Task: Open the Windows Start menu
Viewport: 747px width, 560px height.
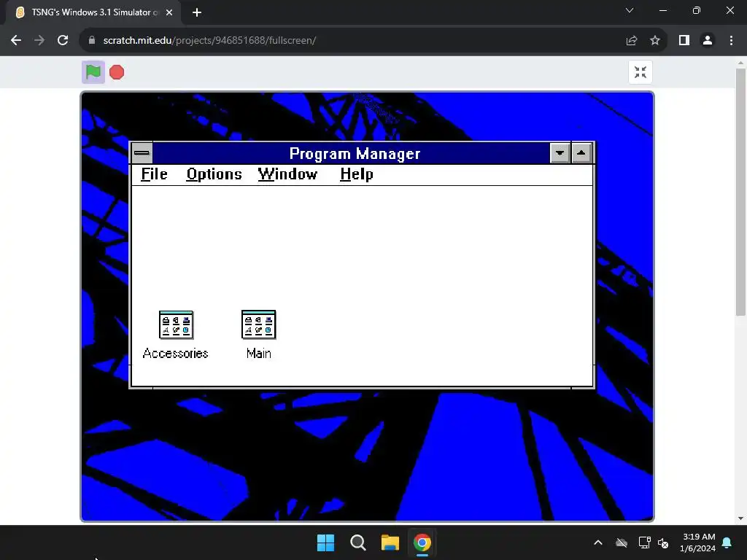Action: (x=326, y=542)
